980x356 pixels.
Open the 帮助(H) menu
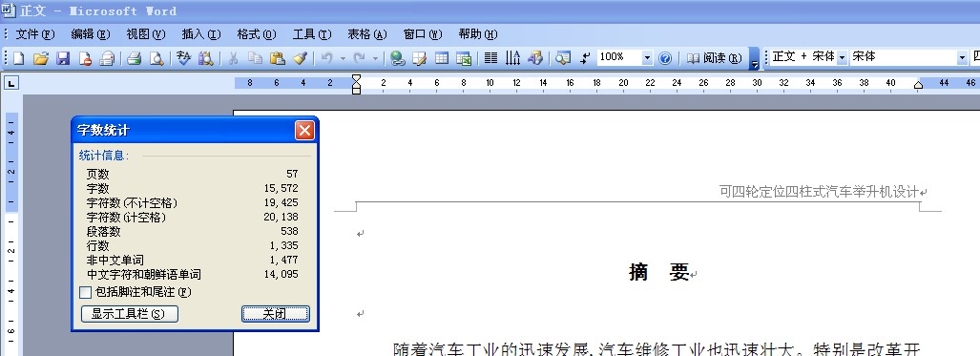point(477,34)
